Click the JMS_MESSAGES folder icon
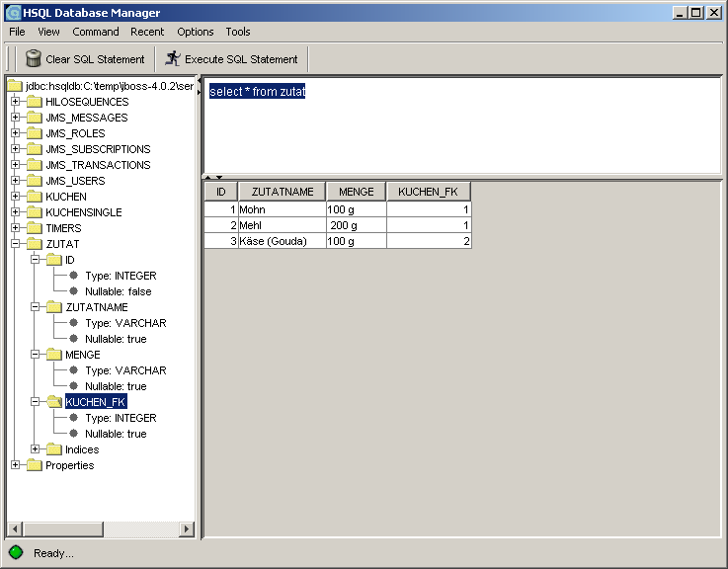Image resolution: width=728 pixels, height=569 pixels. pos(35,118)
